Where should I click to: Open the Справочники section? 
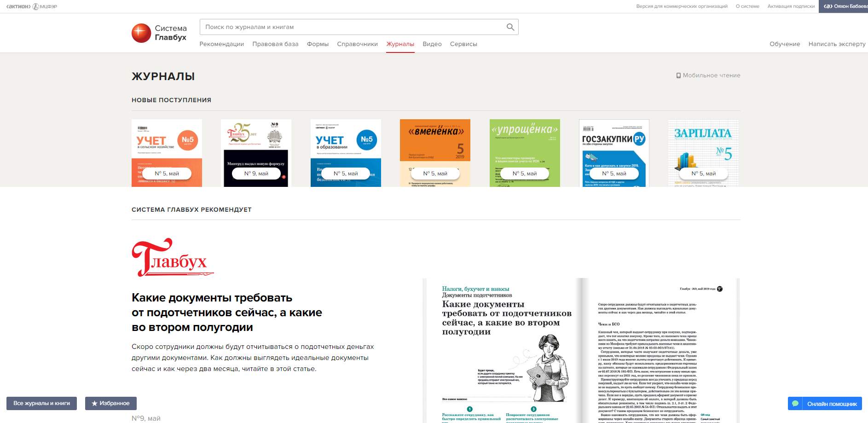coord(357,44)
